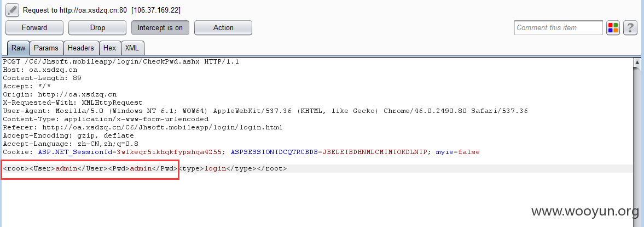This screenshot has height=227, width=644.
Task: Open the Action menu button
Action: tap(223, 28)
